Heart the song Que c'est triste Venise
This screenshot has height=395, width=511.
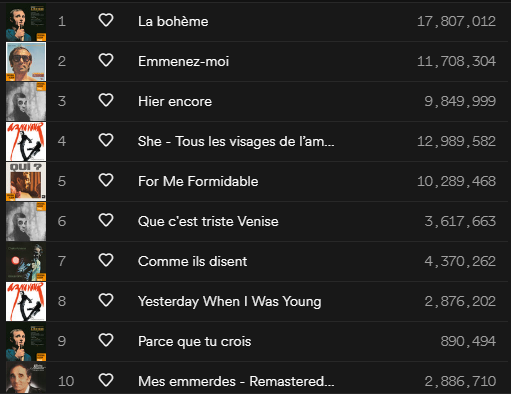click(x=106, y=220)
